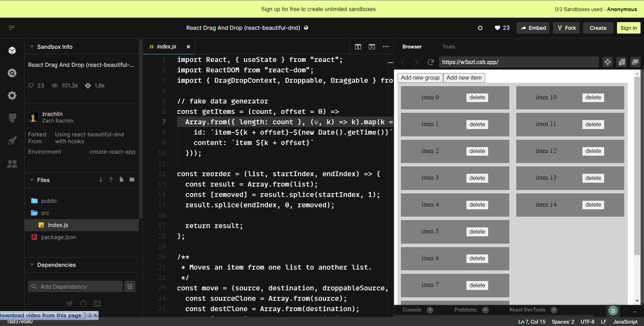The height and width of the screenshot is (326, 644).
Task: Open the Sandbox Info cube sidebar icon
Action: 12,51
